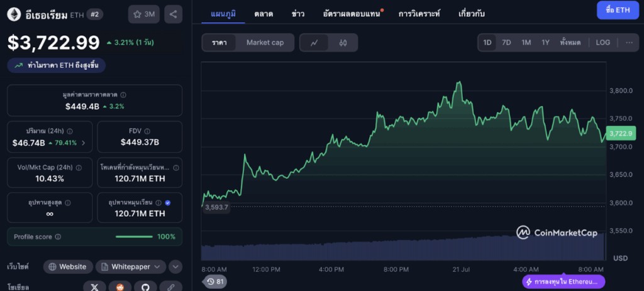The height and width of the screenshot is (291, 644).
Task: Click info icon beside FDV
Action: (147, 131)
